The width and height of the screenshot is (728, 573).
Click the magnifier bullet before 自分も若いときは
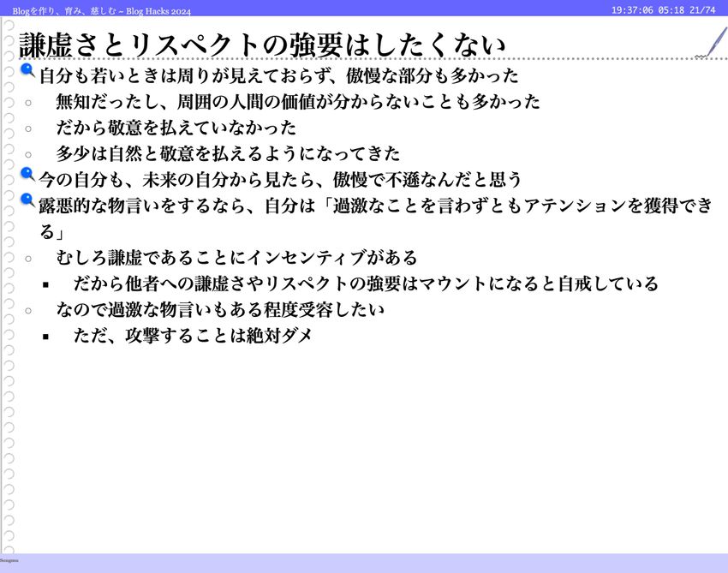tap(27, 71)
